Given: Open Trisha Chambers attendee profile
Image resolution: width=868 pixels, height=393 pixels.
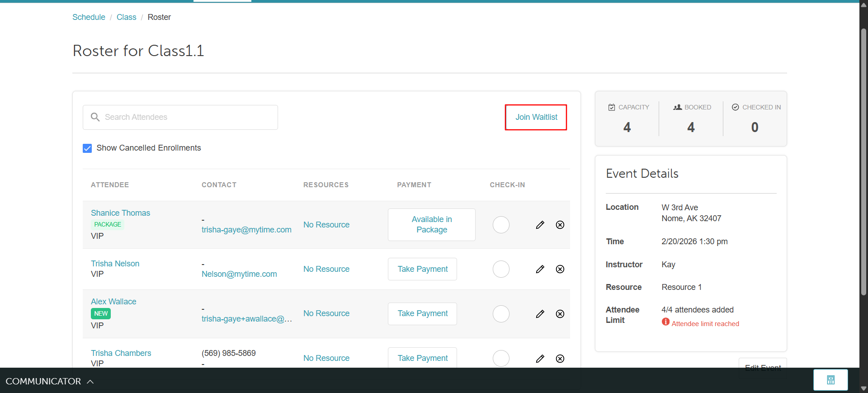Looking at the screenshot, I should click(121, 353).
